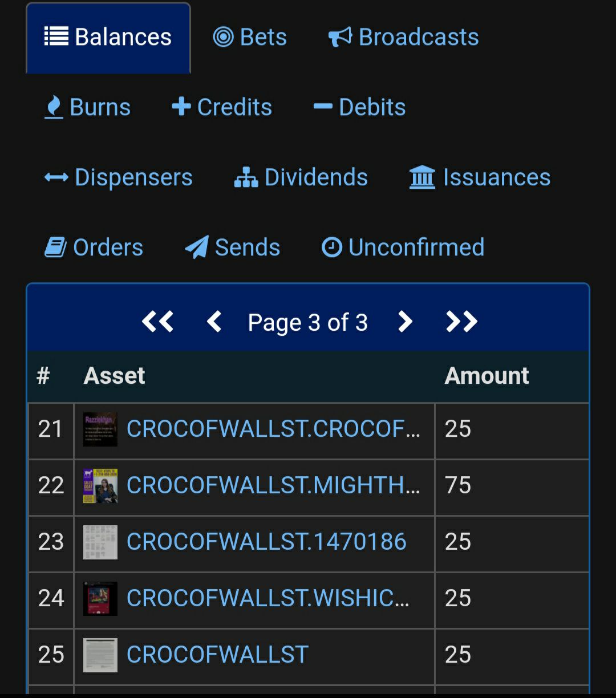Open the Balances tab
Image resolution: width=616 pixels, height=698 pixels.
(108, 38)
